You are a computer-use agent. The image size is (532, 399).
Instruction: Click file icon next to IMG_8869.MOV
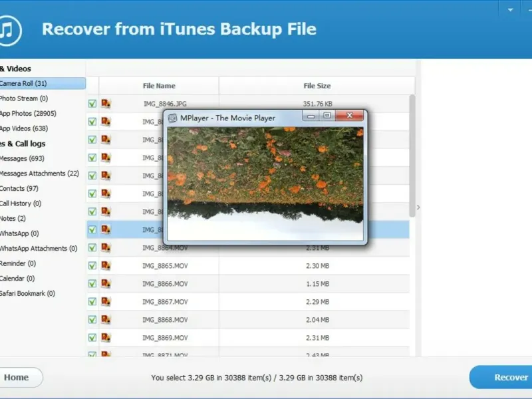point(106,337)
